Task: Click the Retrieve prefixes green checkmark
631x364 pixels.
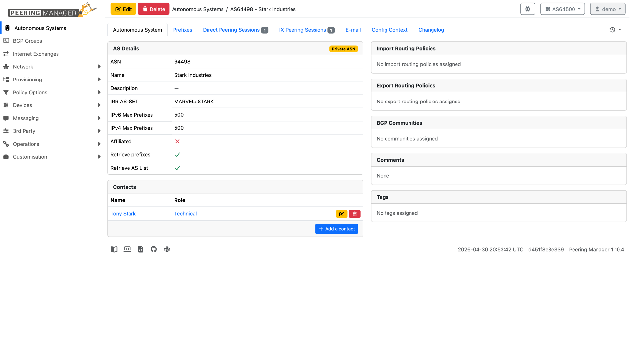Action: 177,155
